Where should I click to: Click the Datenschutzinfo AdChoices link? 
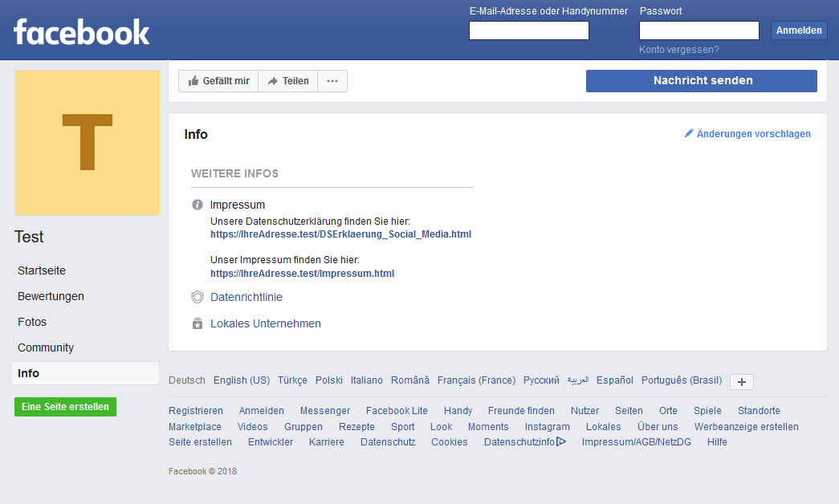[x=525, y=442]
